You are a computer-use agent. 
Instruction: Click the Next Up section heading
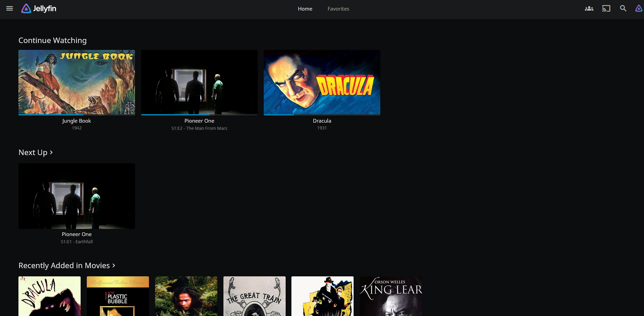[33, 152]
